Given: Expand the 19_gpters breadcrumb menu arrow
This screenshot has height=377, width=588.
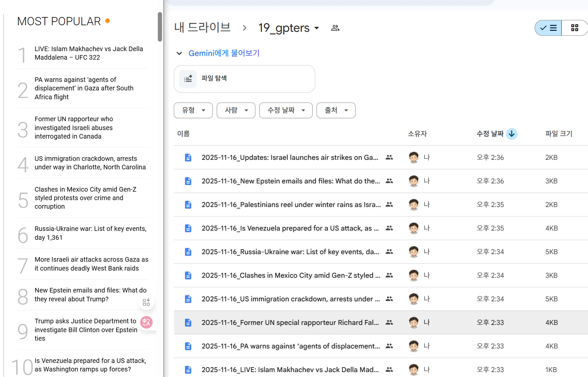Looking at the screenshot, I should click(316, 28).
